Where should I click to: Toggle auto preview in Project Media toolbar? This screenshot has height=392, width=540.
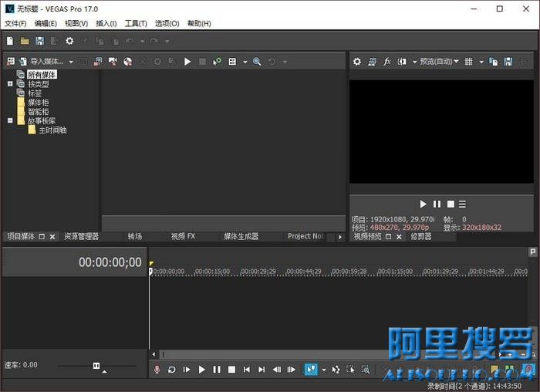217,61
